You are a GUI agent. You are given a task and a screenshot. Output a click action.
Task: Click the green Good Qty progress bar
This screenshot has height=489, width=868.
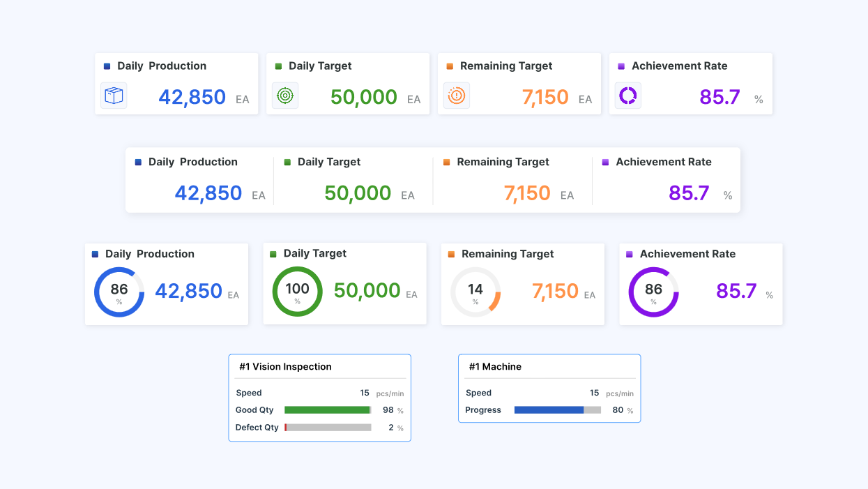coord(328,410)
